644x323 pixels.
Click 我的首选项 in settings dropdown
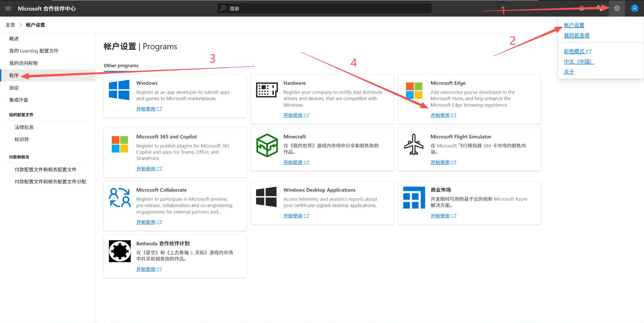point(576,35)
